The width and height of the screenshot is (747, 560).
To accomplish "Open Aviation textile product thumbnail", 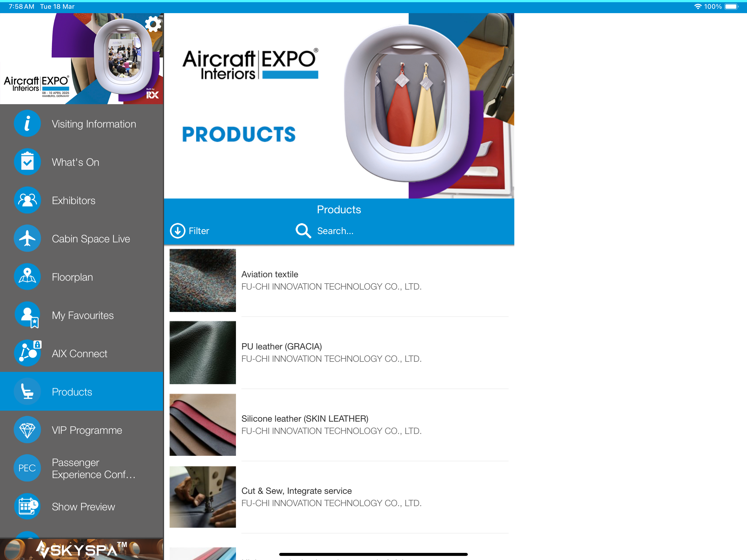I will tap(203, 280).
